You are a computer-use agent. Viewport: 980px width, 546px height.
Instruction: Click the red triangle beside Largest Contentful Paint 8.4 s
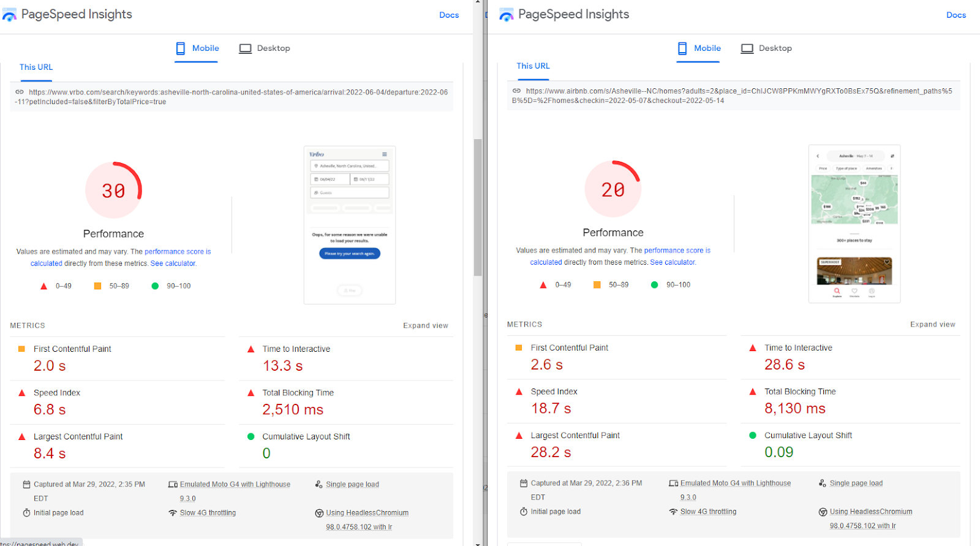[21, 437]
